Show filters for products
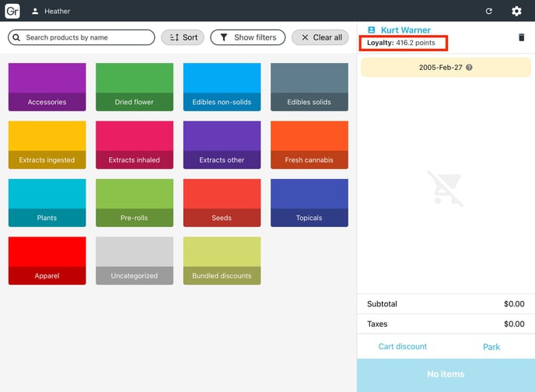535x392 pixels. coord(247,37)
